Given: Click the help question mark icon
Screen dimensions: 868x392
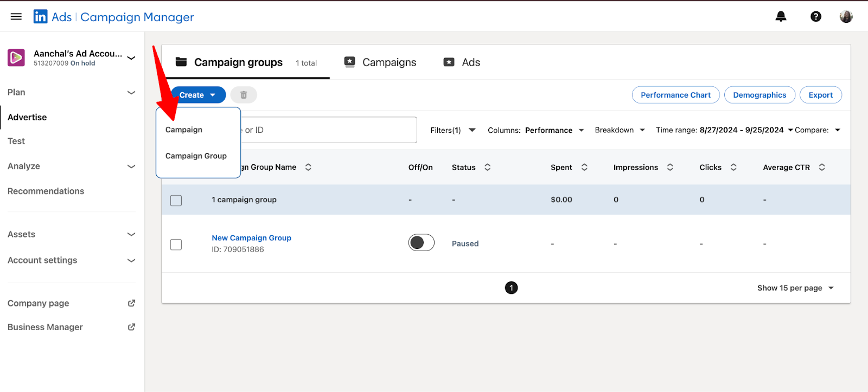Looking at the screenshot, I should pyautogui.click(x=815, y=16).
